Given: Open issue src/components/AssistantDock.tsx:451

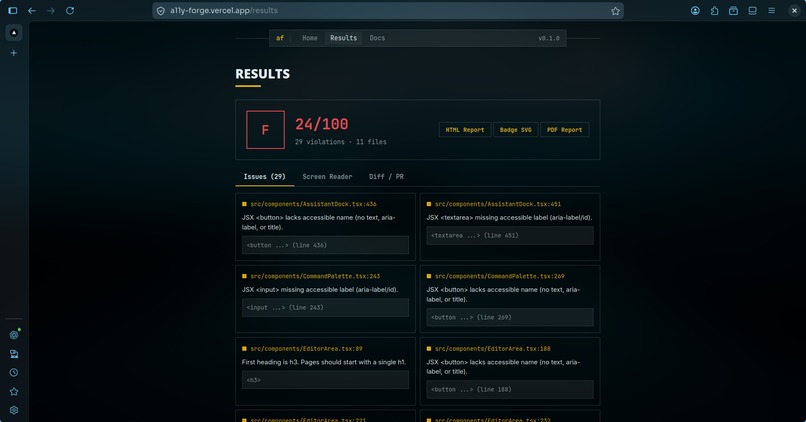Looking at the screenshot, I should [498, 204].
